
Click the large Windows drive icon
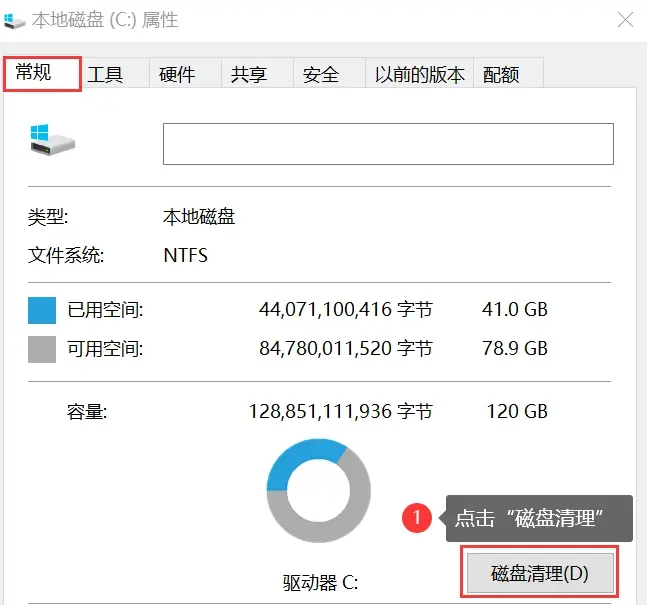tap(52, 140)
